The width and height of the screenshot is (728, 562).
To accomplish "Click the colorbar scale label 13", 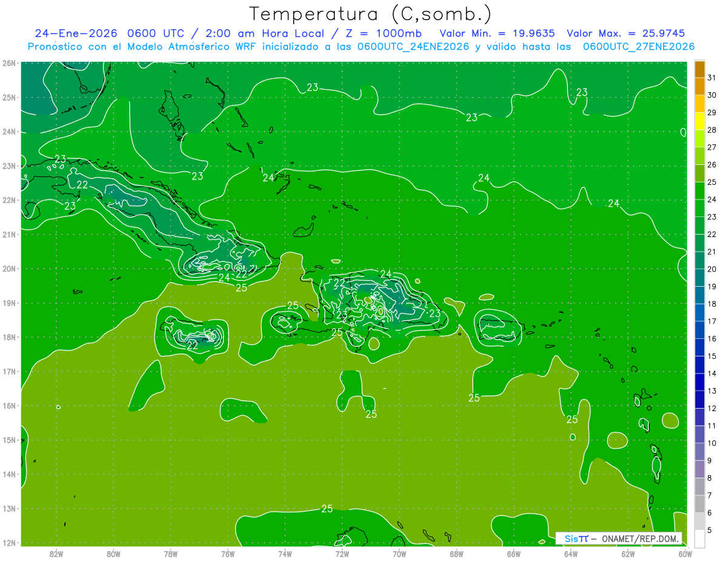I will 712,391.
